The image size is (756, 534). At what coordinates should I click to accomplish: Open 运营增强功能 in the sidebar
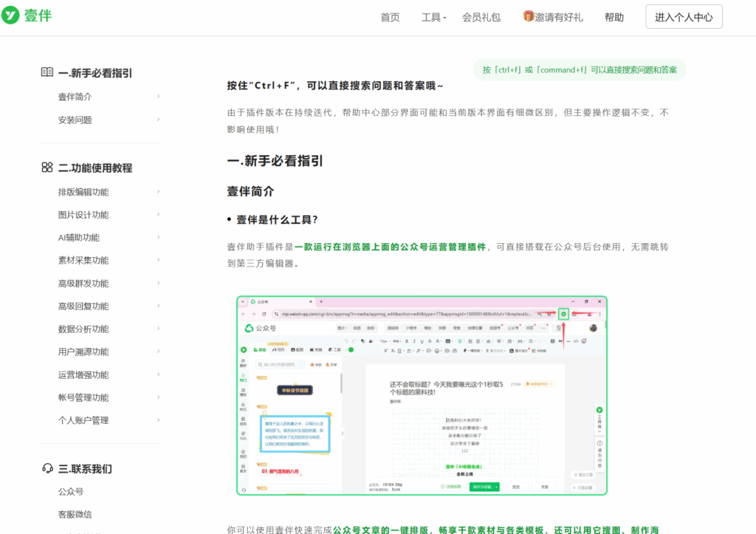(83, 374)
